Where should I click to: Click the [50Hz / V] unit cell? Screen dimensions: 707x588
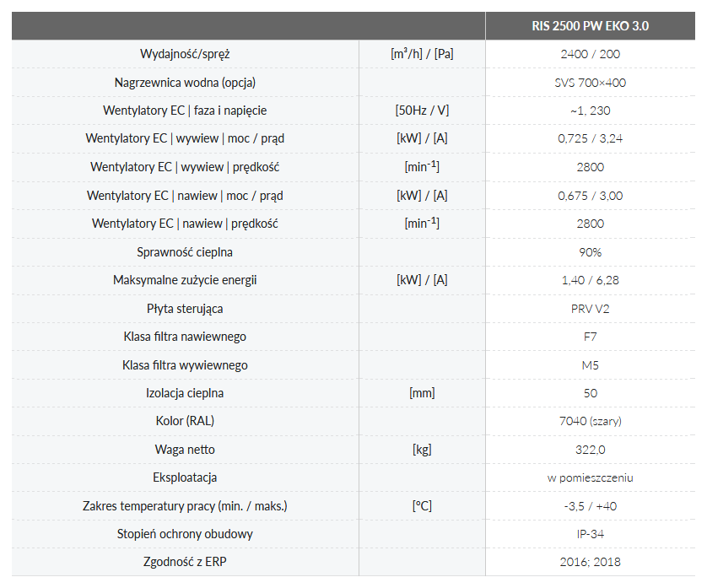[422, 111]
